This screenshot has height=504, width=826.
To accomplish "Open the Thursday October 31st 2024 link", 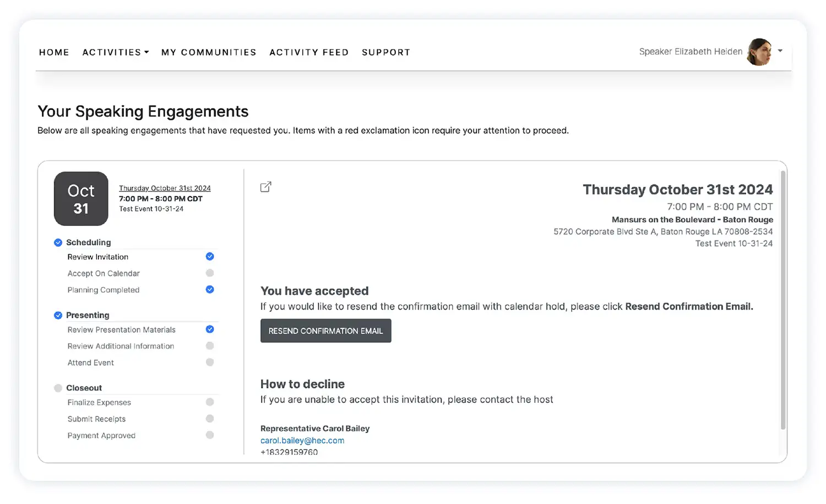I will (165, 188).
